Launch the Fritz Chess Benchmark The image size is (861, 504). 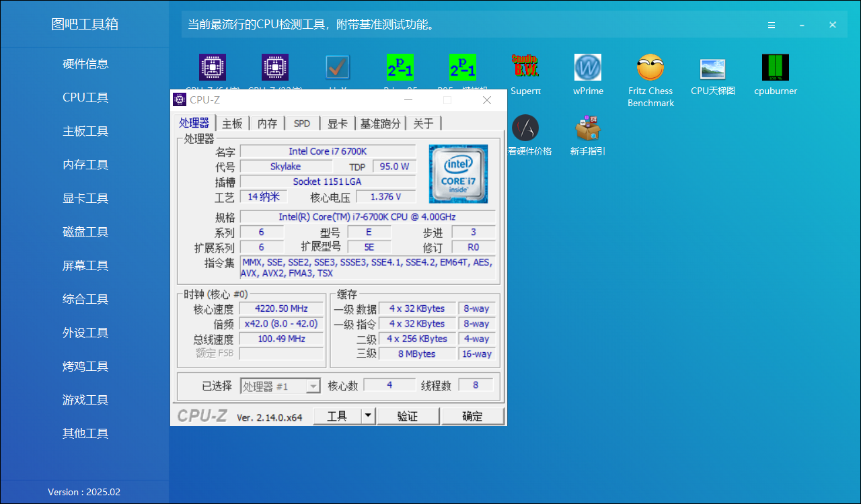point(650,67)
